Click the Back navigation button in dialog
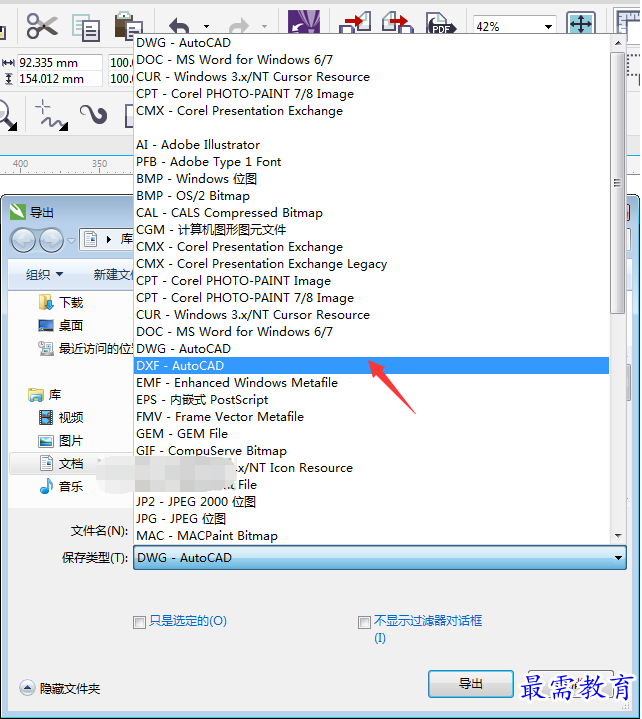Screen dimensions: 642x719 (x=23, y=240)
